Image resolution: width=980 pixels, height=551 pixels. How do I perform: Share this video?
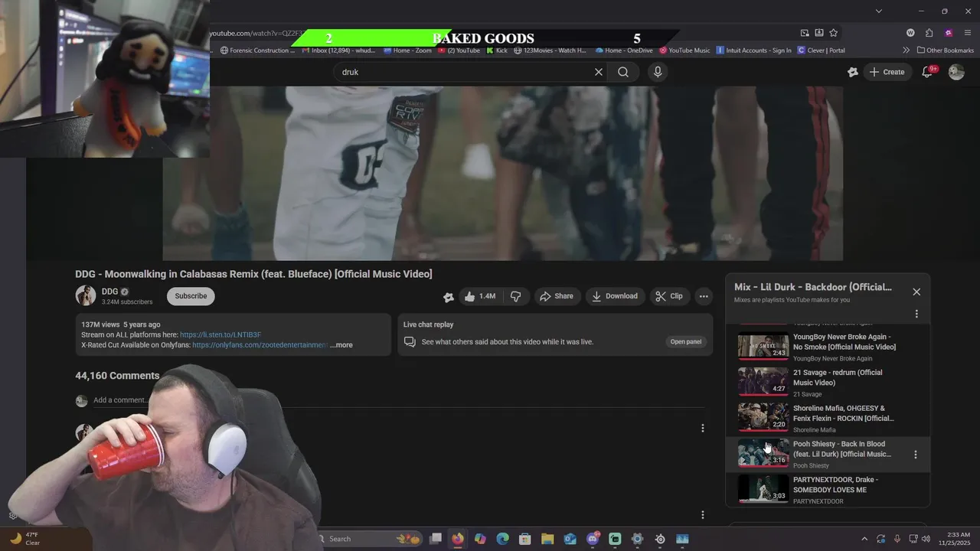pos(556,296)
